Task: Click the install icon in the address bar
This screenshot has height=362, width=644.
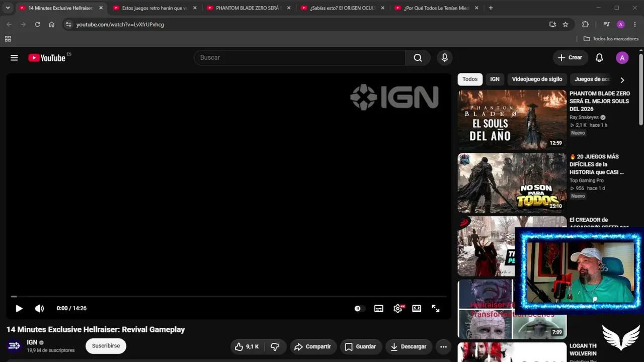Action: pos(552,25)
